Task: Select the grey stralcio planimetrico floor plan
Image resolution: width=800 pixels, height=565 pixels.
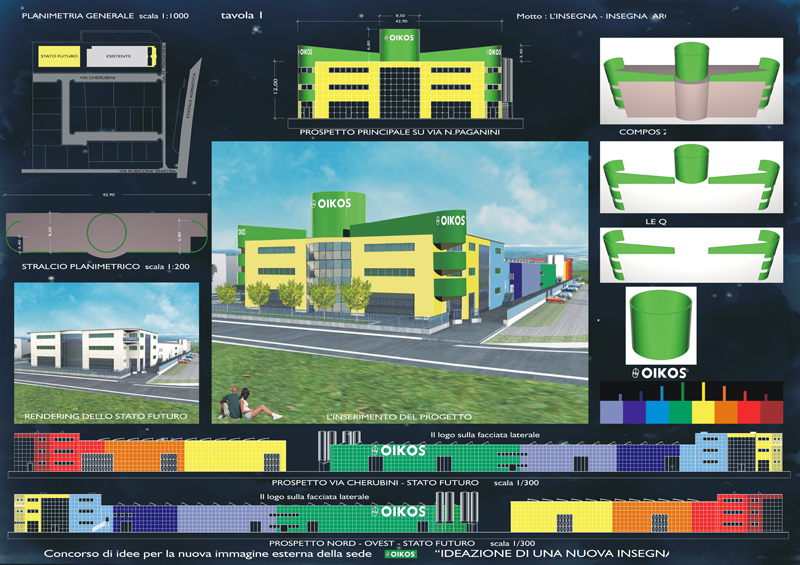Action: [107, 233]
